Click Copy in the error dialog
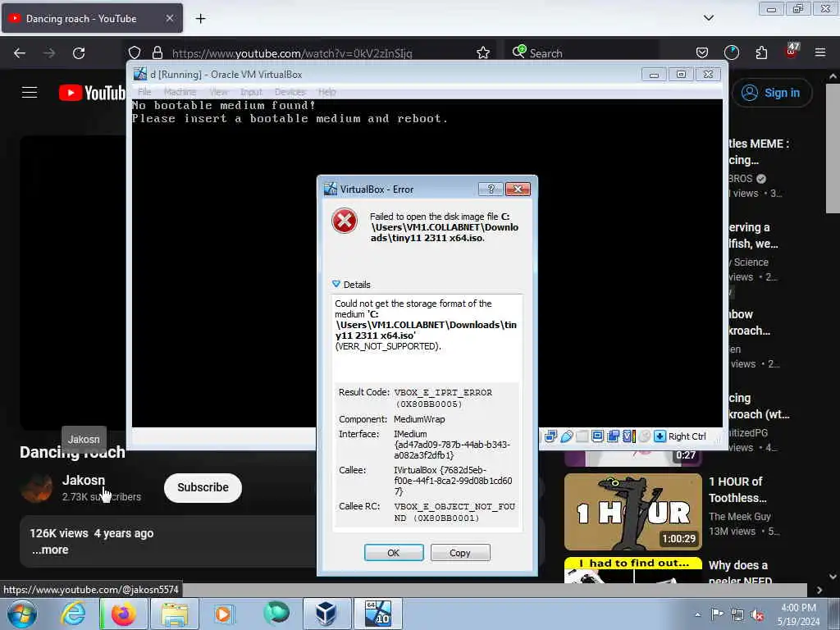The width and height of the screenshot is (840, 630). [459, 552]
